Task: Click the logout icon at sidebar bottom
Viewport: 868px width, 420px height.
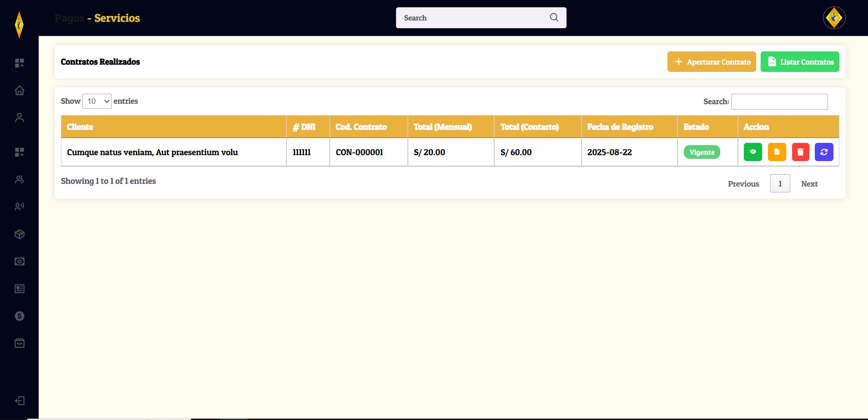Action: [x=20, y=401]
